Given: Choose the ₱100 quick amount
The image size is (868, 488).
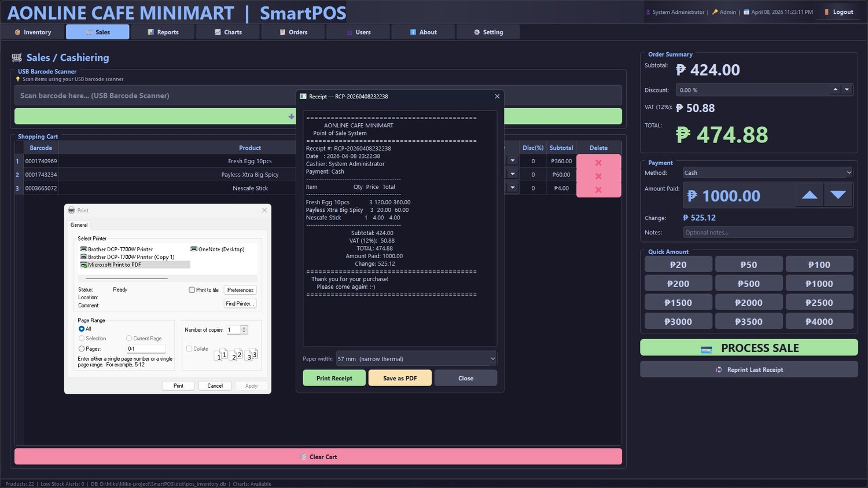Looking at the screenshot, I should (x=819, y=265).
